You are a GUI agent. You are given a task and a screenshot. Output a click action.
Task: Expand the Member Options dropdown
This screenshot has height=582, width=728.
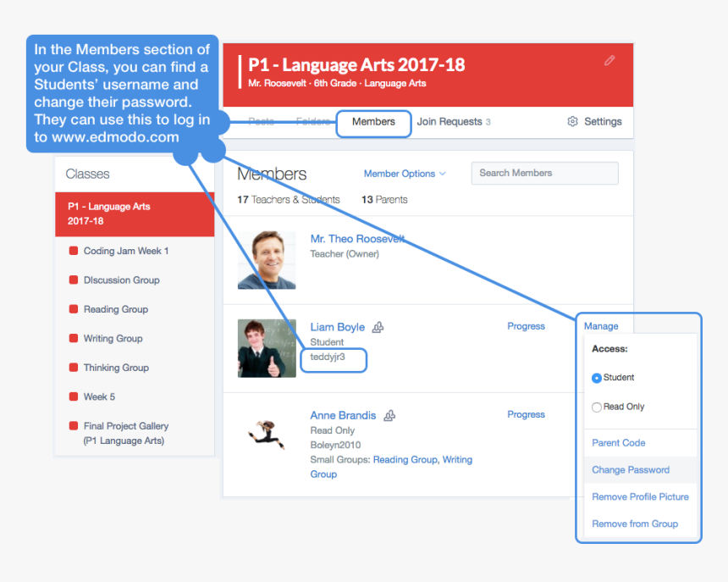405,174
